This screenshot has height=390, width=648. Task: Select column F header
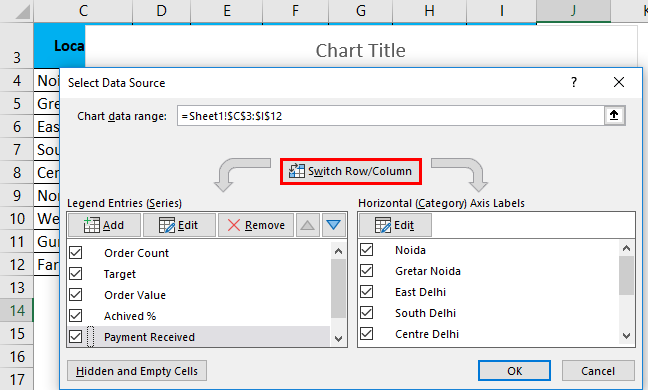coord(295,11)
